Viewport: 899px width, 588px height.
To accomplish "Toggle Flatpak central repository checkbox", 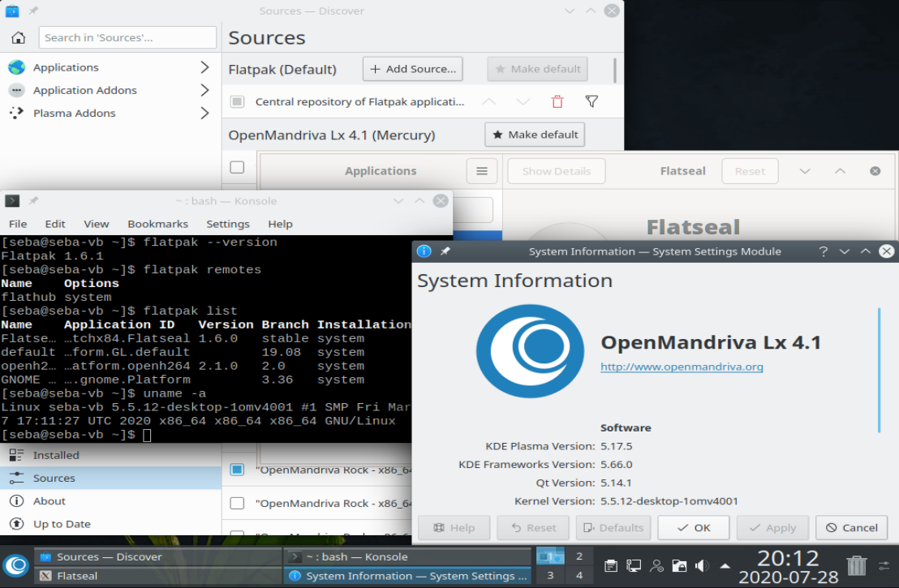I will coord(237,102).
